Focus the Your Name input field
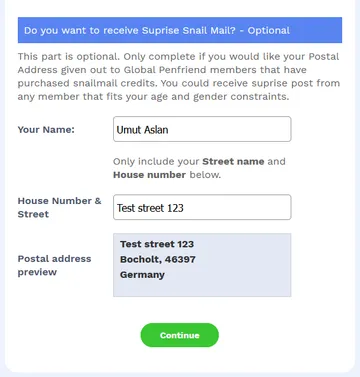Screen dimensions: 360x377 tap(202, 129)
